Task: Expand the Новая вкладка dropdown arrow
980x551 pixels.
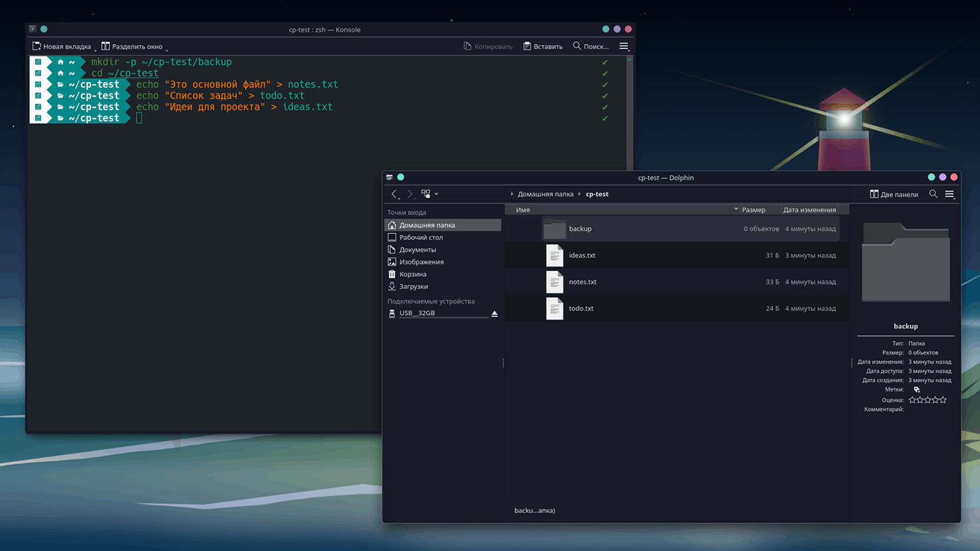Action: [95, 50]
